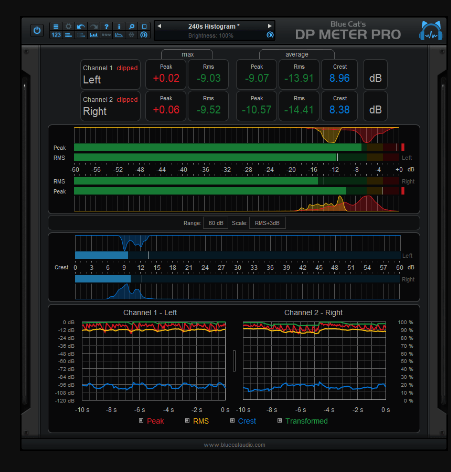Toggle the dimmed envelope line display icon

106,35
